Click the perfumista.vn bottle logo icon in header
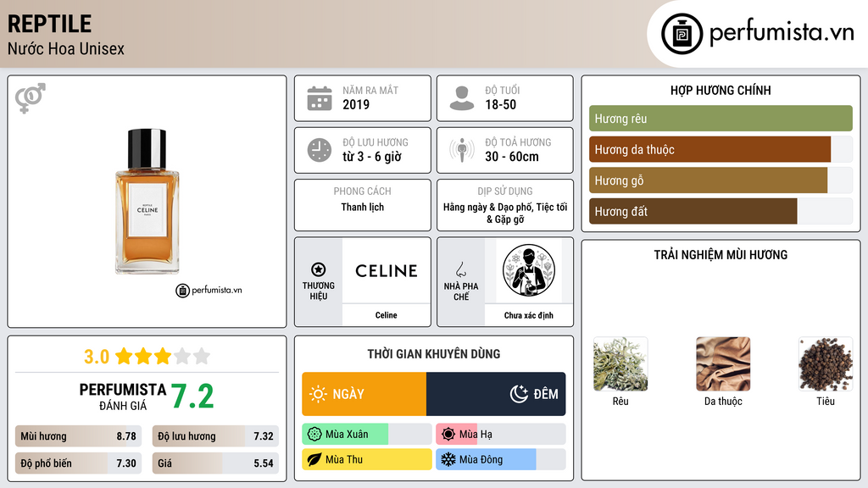Image resolution: width=868 pixels, height=488 pixels. [682, 34]
